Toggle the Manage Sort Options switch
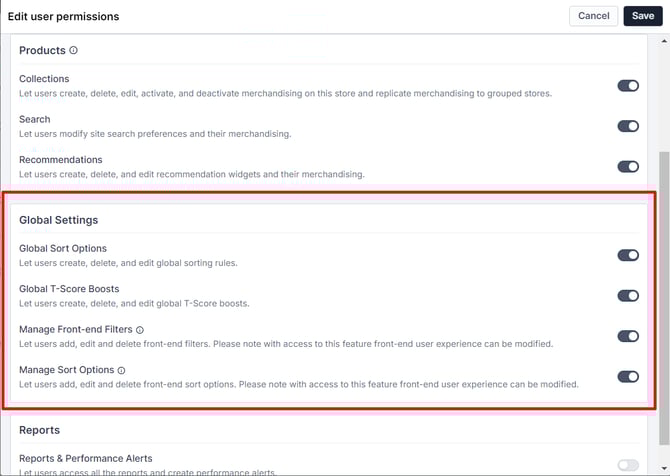 pyautogui.click(x=627, y=377)
